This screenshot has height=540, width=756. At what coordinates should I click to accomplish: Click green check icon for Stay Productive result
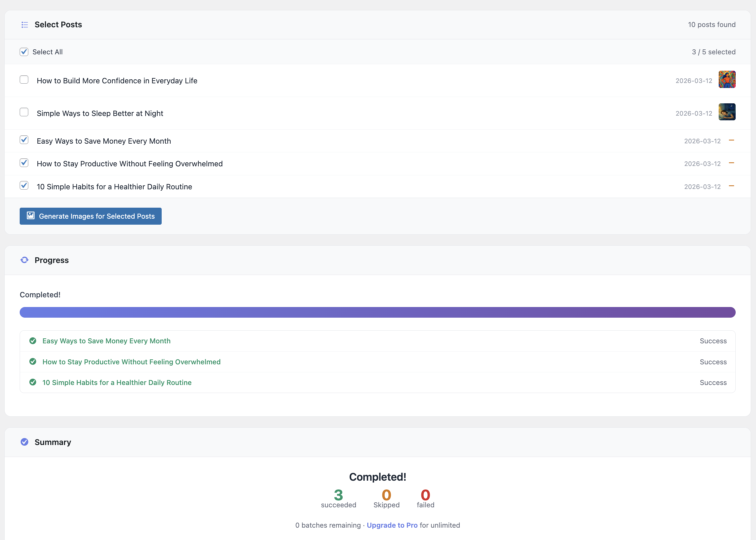click(x=33, y=362)
